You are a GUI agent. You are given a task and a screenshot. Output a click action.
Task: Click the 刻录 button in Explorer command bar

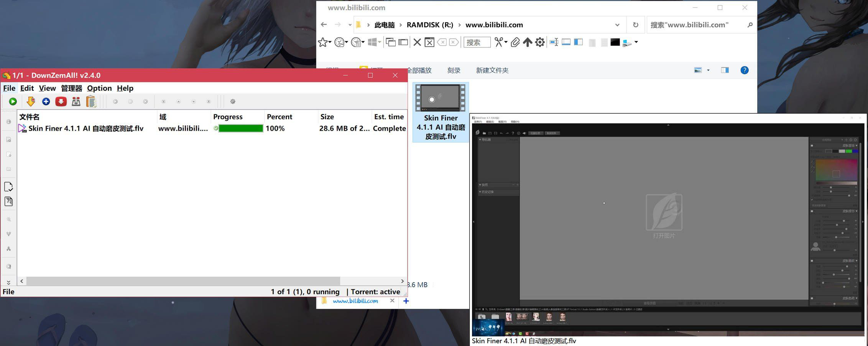[x=454, y=70]
